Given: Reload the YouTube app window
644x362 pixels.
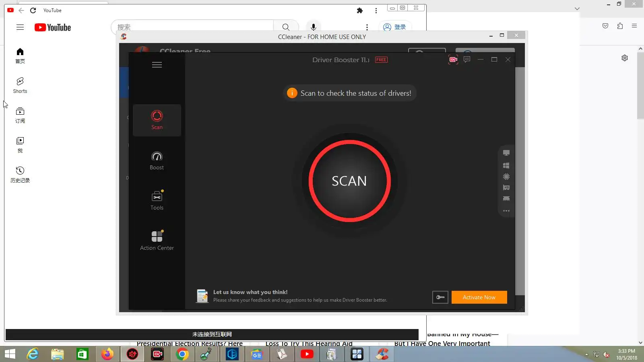Looking at the screenshot, I should pyautogui.click(x=33, y=10).
